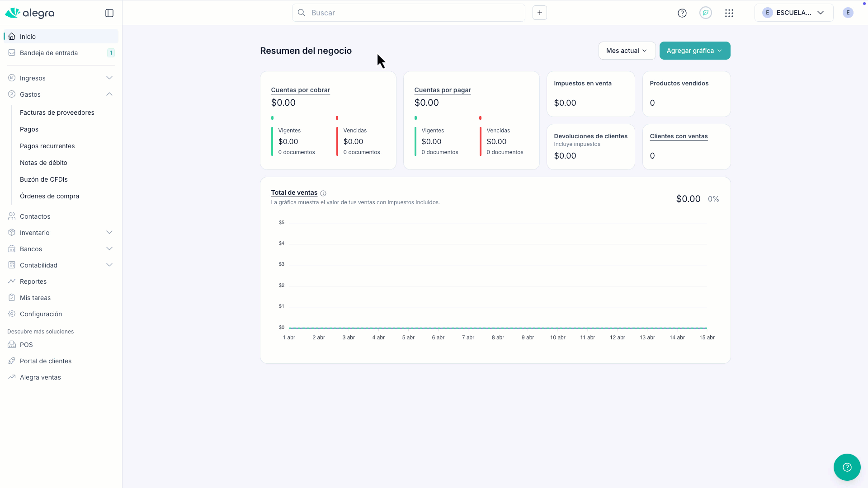Image resolution: width=868 pixels, height=488 pixels.
Task: Open the ESCUELA account dropdown
Action: coord(794,13)
